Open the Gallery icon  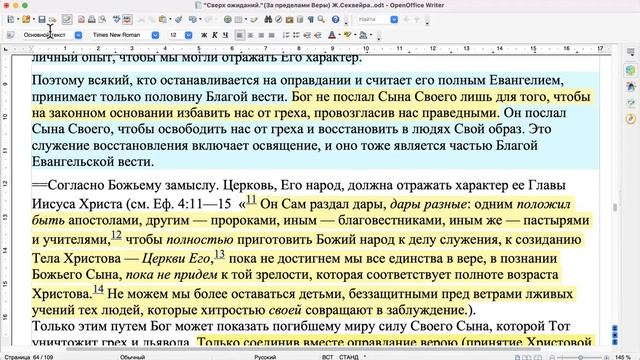tap(289, 19)
